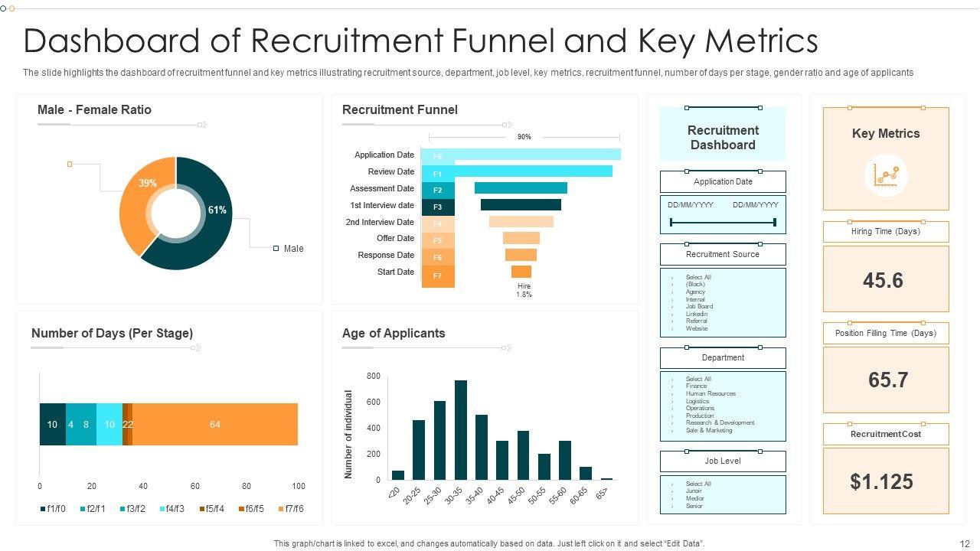Select Logistics in Department list
980x551 pixels.
tap(697, 401)
